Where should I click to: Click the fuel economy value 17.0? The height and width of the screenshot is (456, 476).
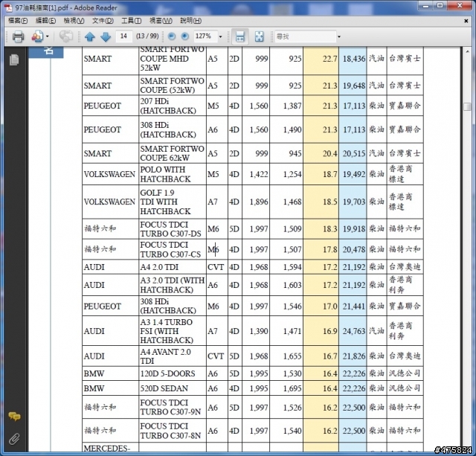[x=329, y=306]
